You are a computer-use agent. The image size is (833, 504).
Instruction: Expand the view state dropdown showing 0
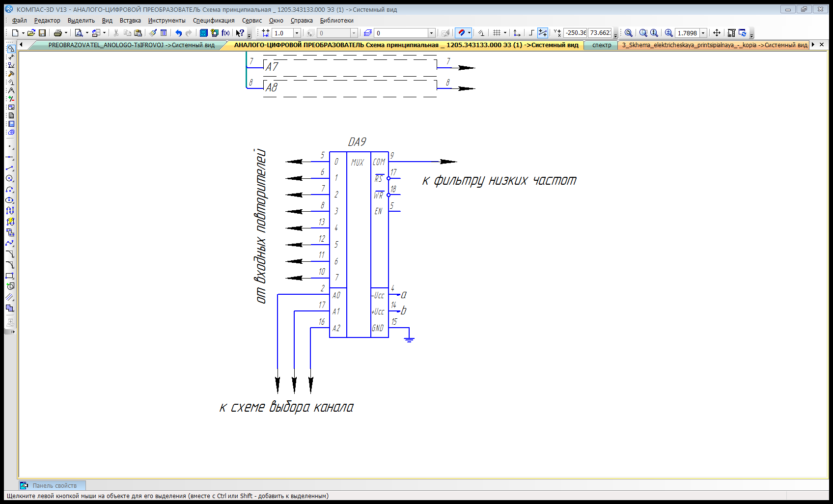(354, 33)
